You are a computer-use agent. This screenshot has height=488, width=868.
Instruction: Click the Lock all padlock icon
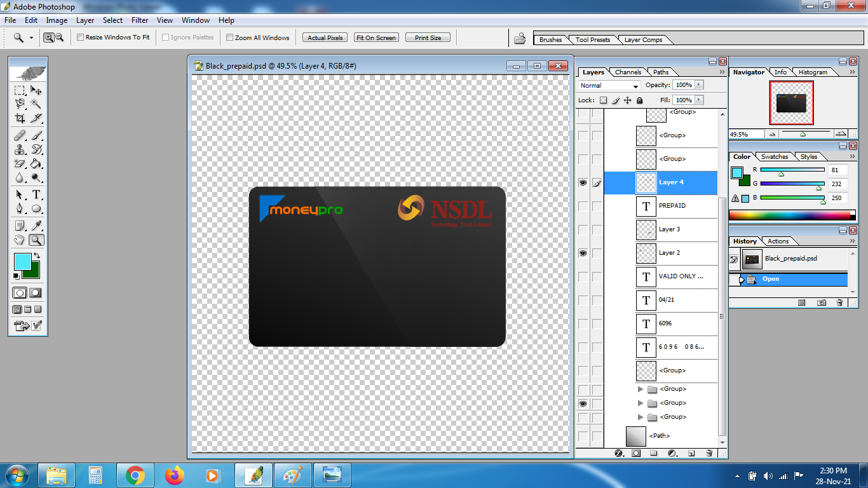tap(639, 100)
